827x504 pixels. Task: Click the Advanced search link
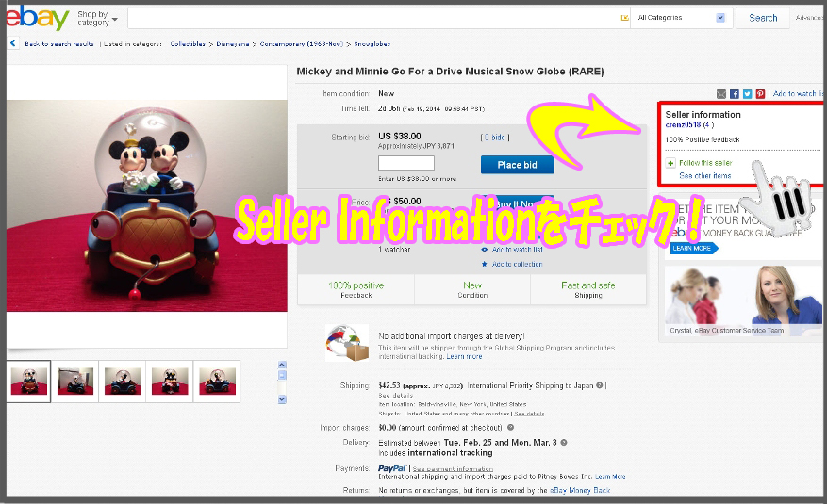click(x=809, y=18)
